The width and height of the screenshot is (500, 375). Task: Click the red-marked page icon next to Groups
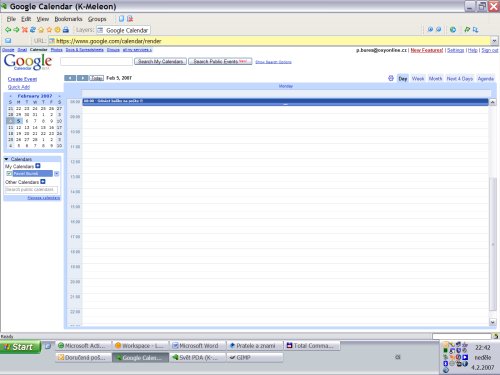click(x=130, y=19)
